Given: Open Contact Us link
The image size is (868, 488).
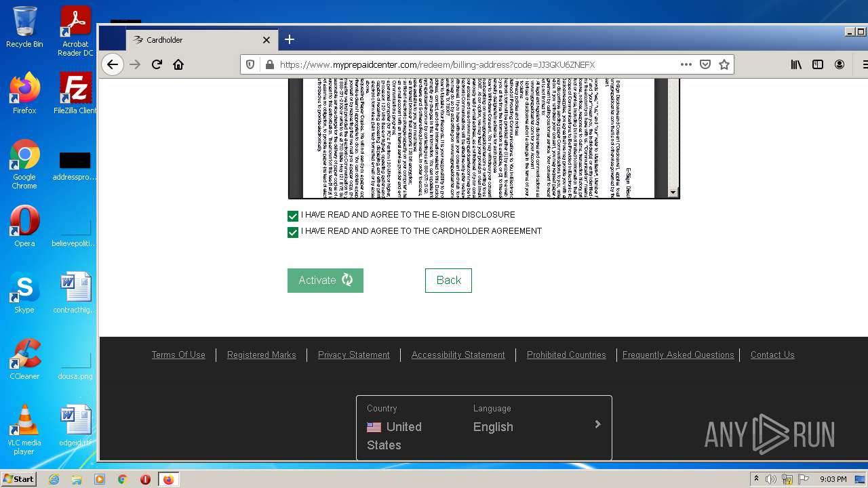Looking at the screenshot, I should (x=772, y=354).
